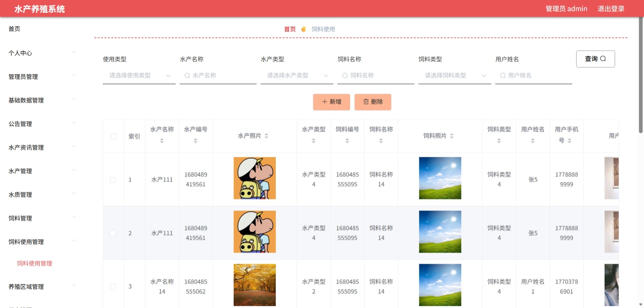Sort by 饲料名称 column icon
644x308 pixels.
(x=381, y=141)
